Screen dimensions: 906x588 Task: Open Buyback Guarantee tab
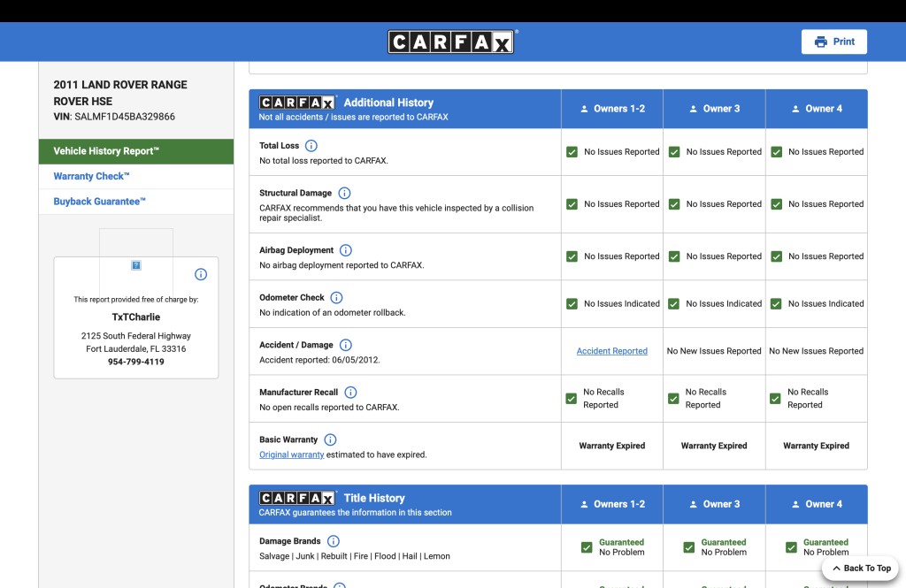[x=136, y=202]
